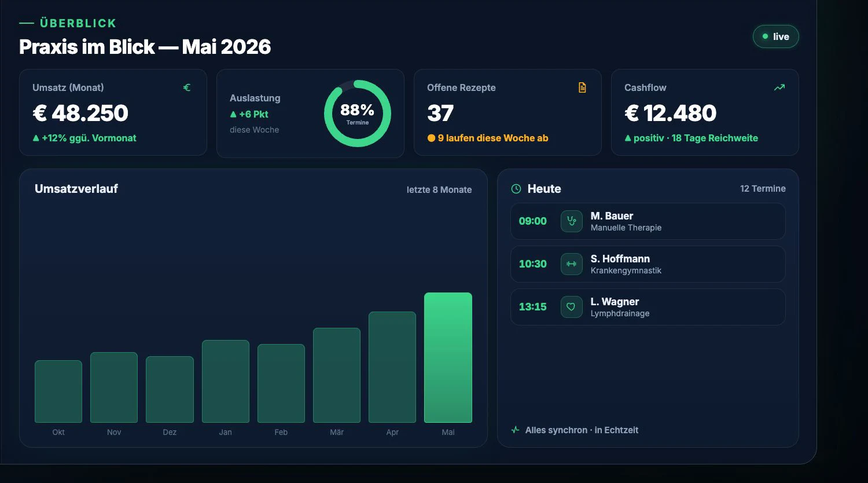868x483 pixels.
Task: Click the 12 Termine count link
Action: click(763, 189)
